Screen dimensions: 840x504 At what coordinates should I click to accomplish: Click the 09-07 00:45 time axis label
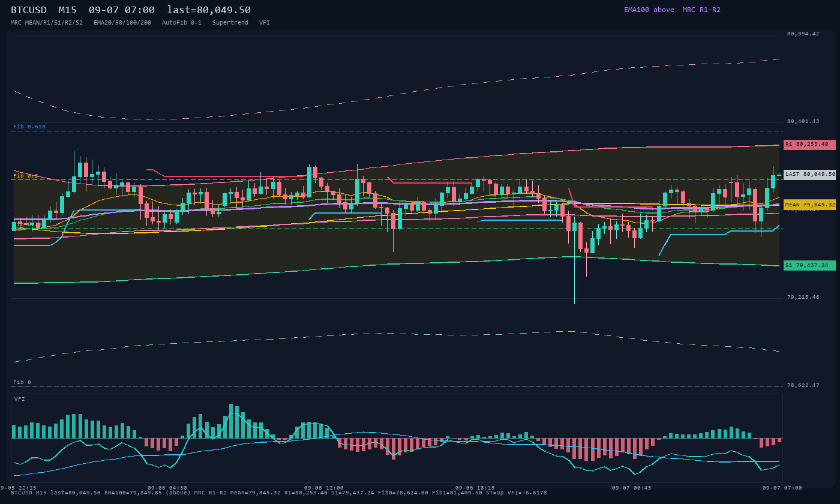[x=632, y=488]
